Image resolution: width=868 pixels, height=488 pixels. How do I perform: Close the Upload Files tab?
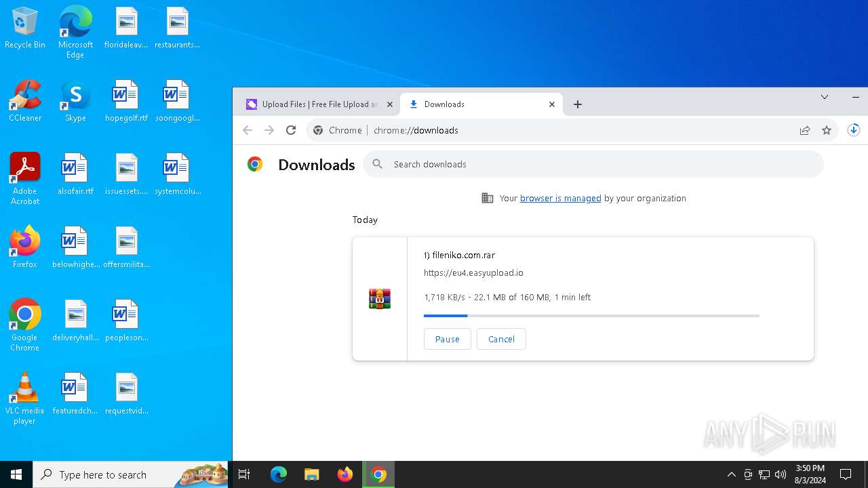tap(390, 104)
